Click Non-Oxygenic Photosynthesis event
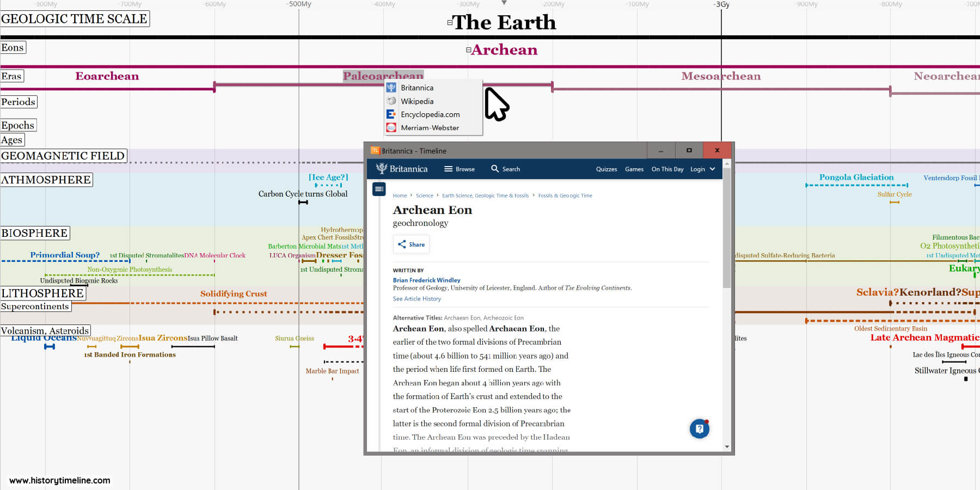The image size is (980, 490). [130, 269]
